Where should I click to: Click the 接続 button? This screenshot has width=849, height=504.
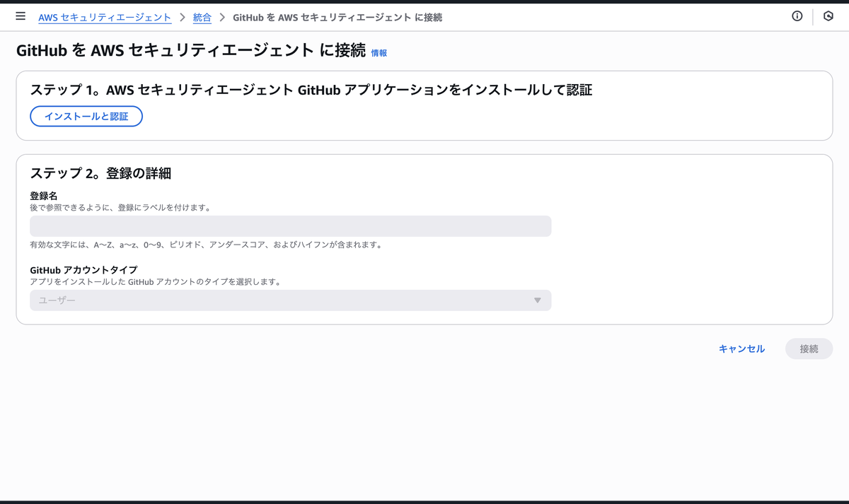(809, 348)
